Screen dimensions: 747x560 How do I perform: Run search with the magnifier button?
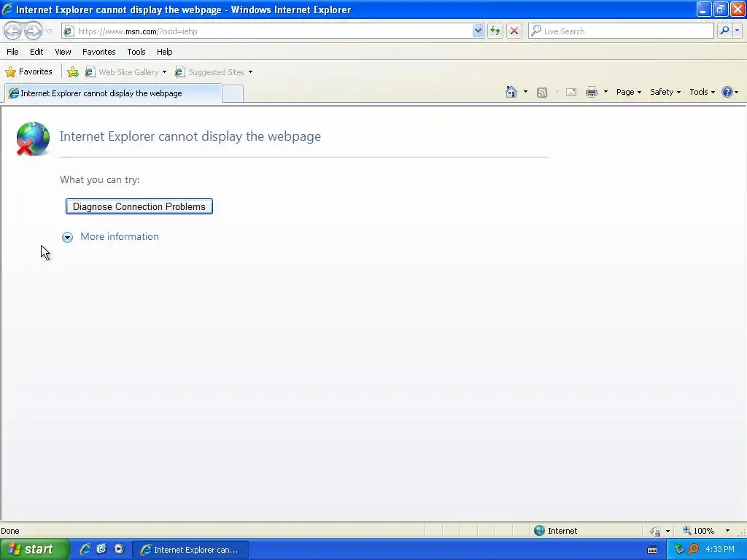point(724,31)
